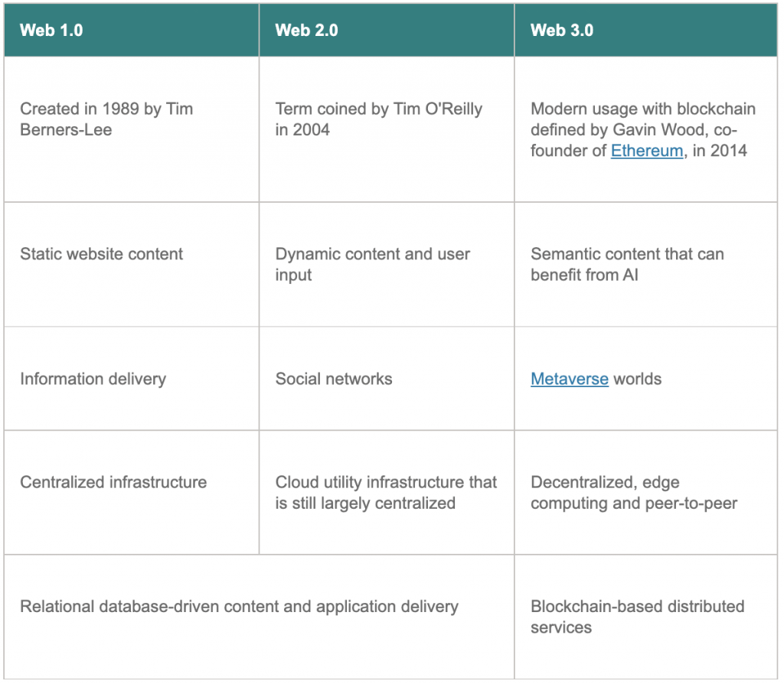This screenshot has height=684, width=784.
Task: Click the Web 3.0 column header
Action: 645,30
